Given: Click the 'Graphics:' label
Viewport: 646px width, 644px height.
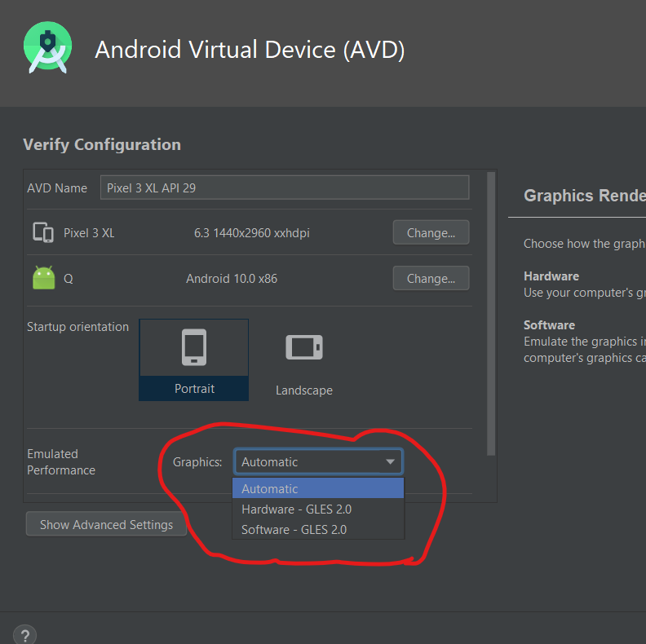Looking at the screenshot, I should 197,462.
